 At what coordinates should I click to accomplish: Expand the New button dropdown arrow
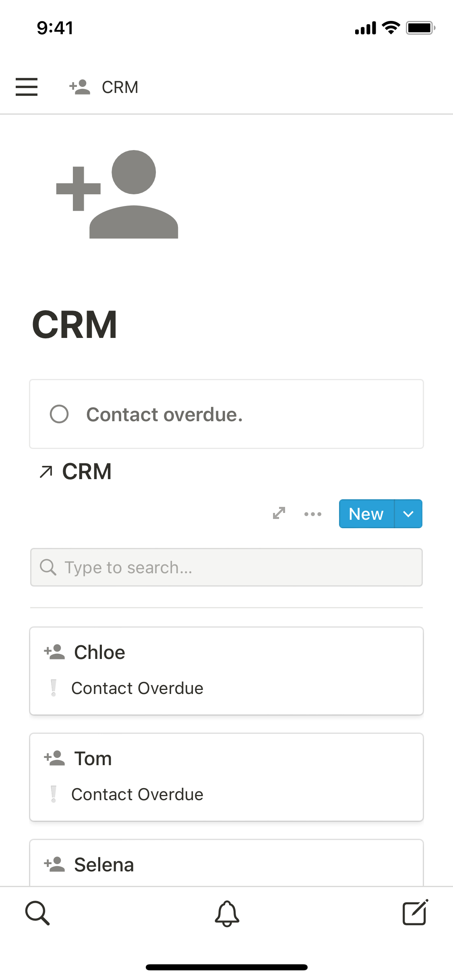[x=408, y=514]
